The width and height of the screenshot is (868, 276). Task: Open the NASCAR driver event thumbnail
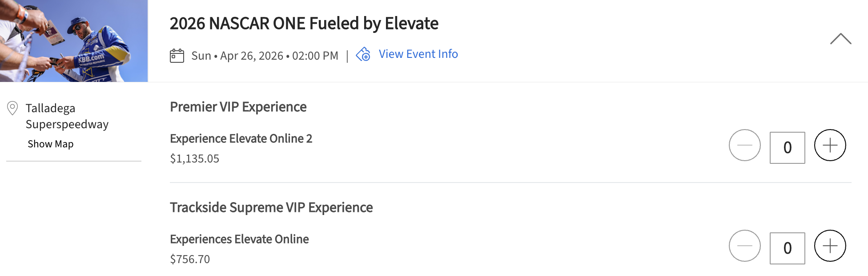(x=74, y=41)
